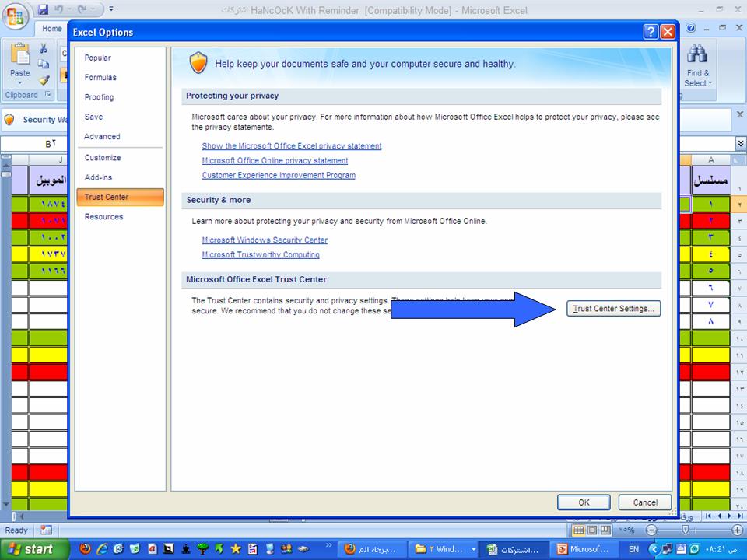
Task: Switch to the Firefox taskbar window
Action: (x=373, y=550)
